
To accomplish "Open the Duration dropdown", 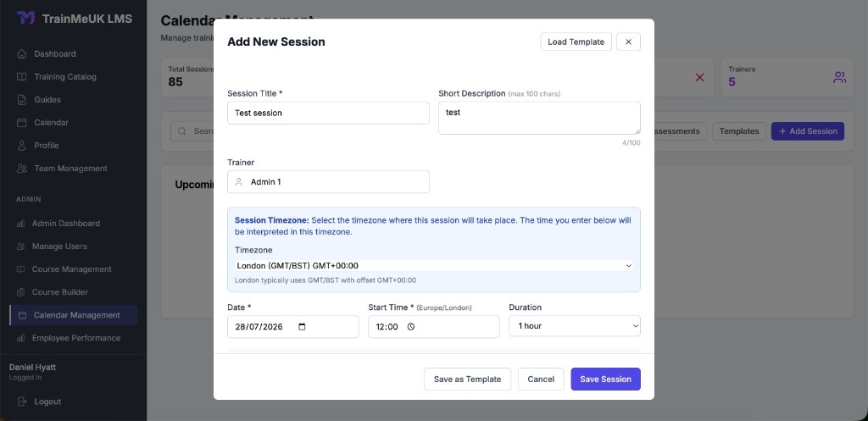I will (x=575, y=326).
